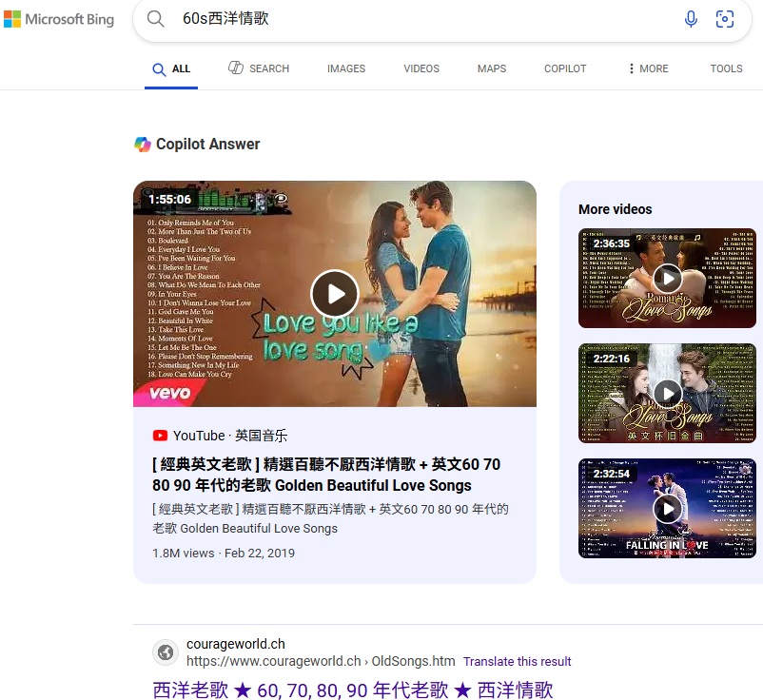Play the 2:36:35 Romantic Love Songs video
The image size is (763, 700).
click(x=667, y=278)
